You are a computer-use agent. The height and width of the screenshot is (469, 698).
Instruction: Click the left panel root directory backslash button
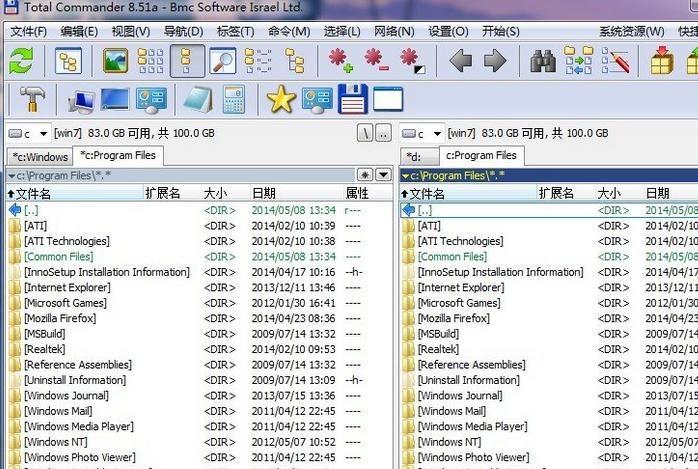[x=365, y=133]
